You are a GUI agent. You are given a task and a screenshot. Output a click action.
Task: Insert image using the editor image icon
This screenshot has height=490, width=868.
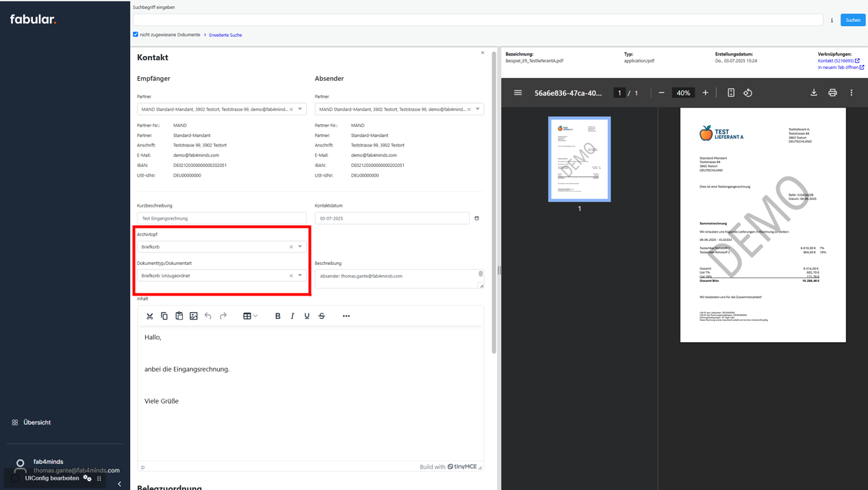tap(194, 316)
